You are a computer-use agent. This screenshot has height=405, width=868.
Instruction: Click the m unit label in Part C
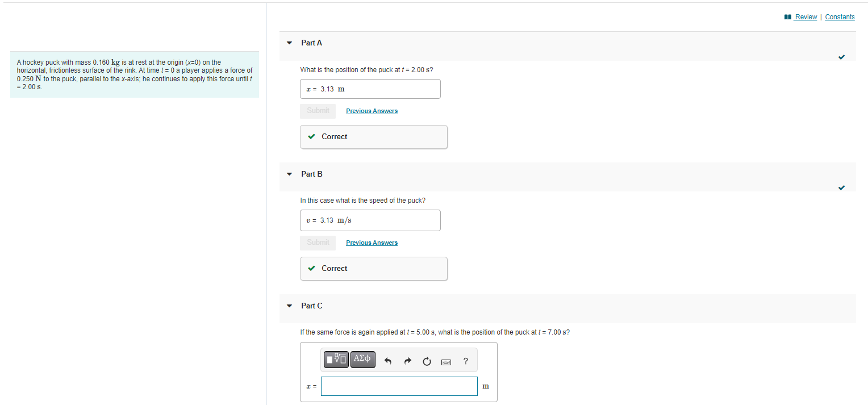tap(485, 386)
